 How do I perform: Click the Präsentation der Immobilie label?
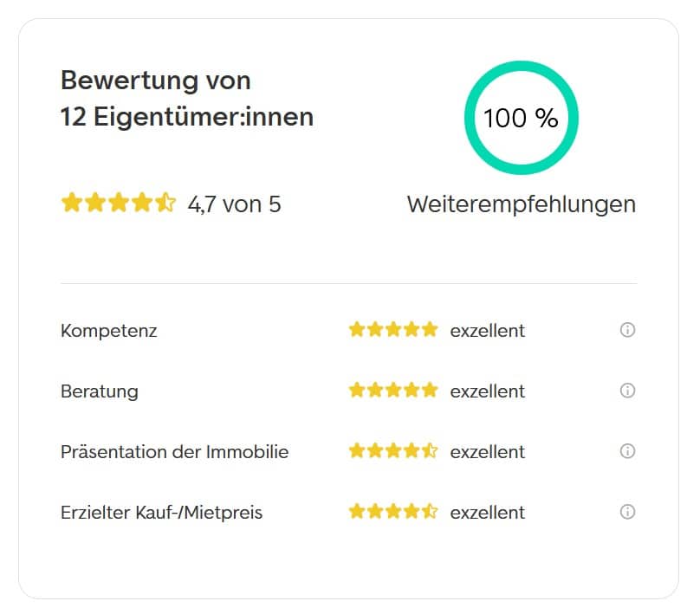point(174,452)
